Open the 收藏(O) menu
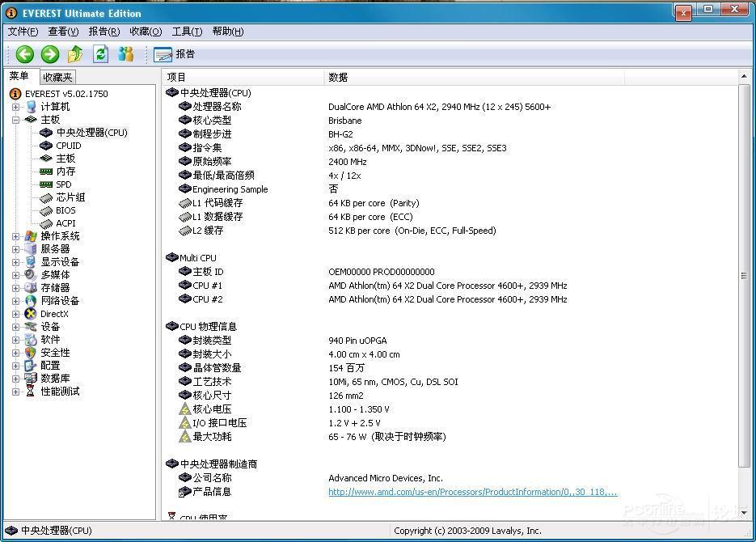The image size is (756, 542). click(146, 32)
